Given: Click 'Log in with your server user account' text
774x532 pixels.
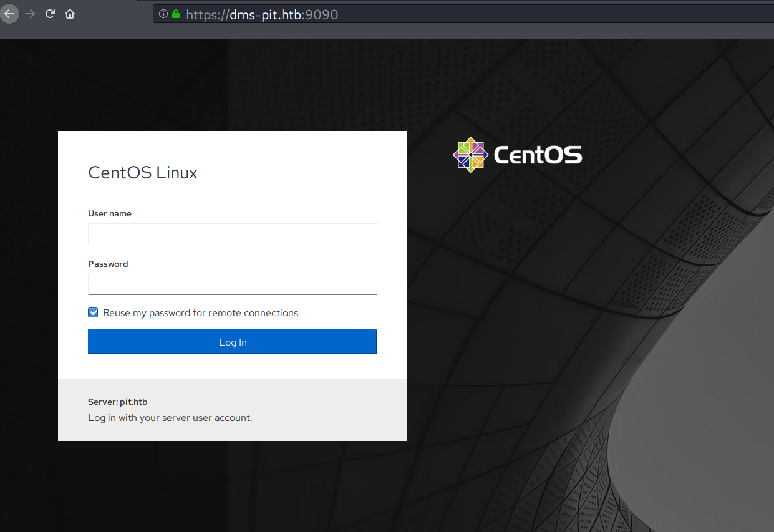Looking at the screenshot, I should [170, 418].
